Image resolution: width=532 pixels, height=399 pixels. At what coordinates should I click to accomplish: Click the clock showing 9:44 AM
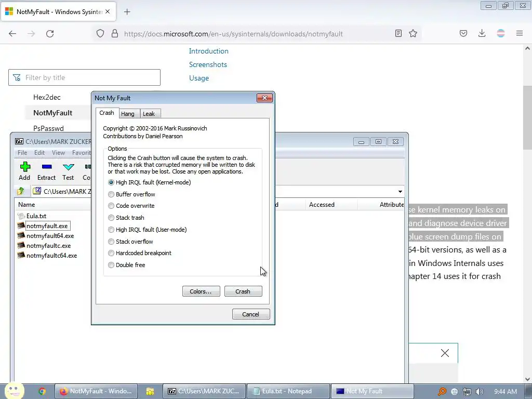pyautogui.click(x=506, y=392)
